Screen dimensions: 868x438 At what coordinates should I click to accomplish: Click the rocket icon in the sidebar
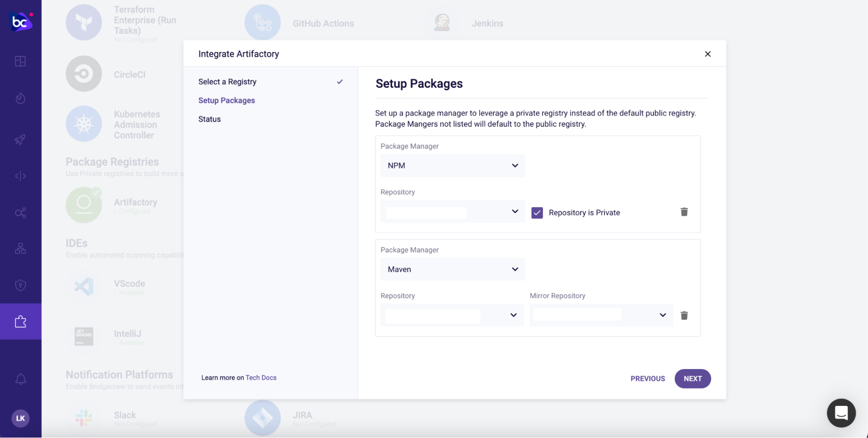(x=20, y=139)
